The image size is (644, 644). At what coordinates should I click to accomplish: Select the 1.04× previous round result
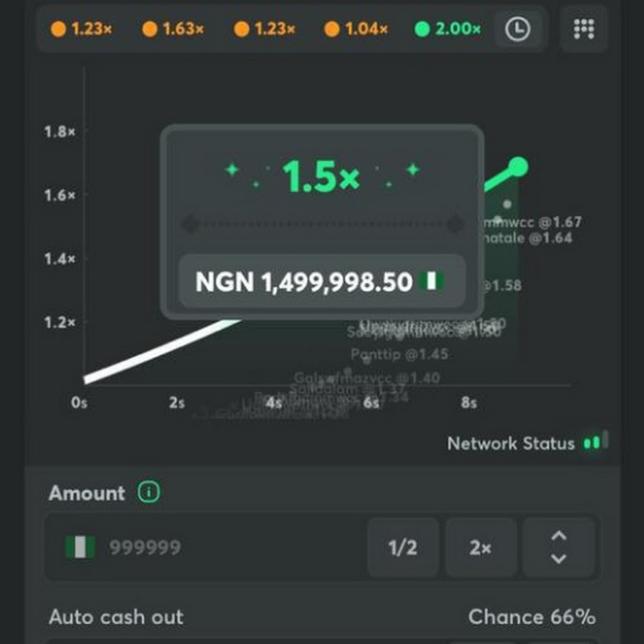coord(356,29)
